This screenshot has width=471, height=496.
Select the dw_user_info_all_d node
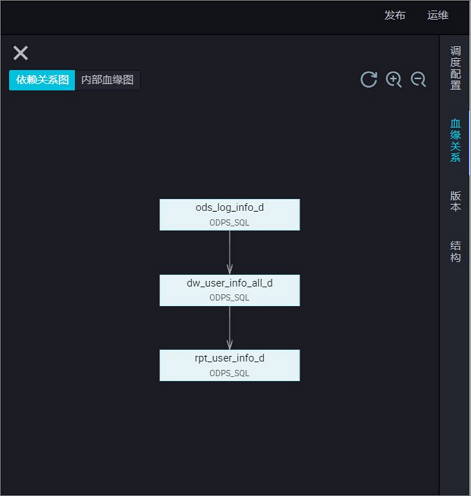(x=230, y=290)
